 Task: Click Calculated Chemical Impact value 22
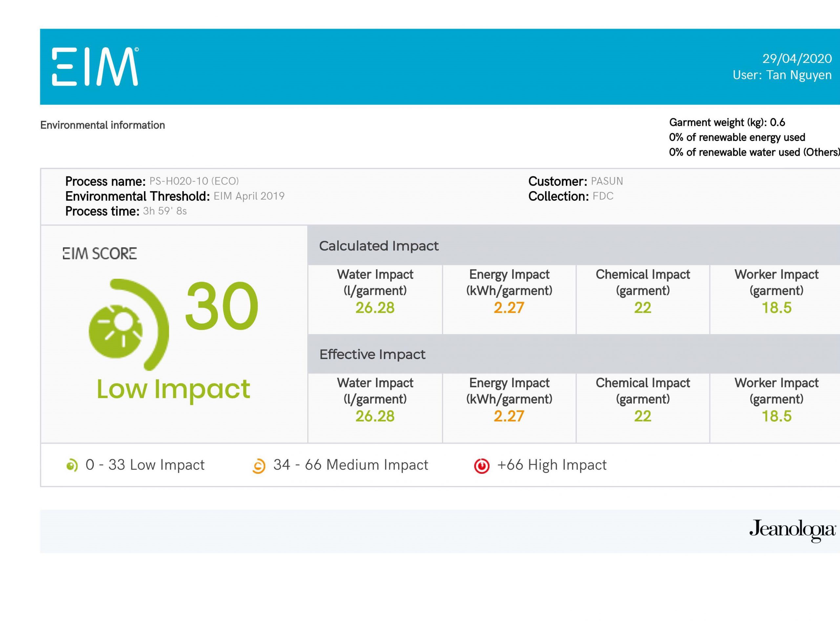[643, 308]
